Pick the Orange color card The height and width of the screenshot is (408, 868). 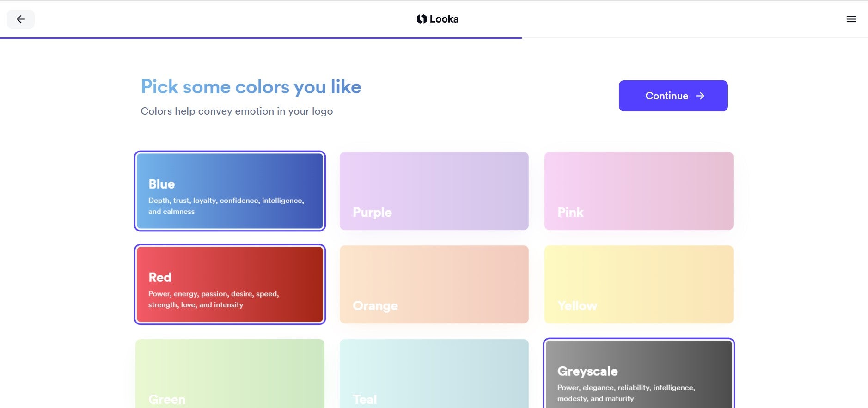(434, 284)
